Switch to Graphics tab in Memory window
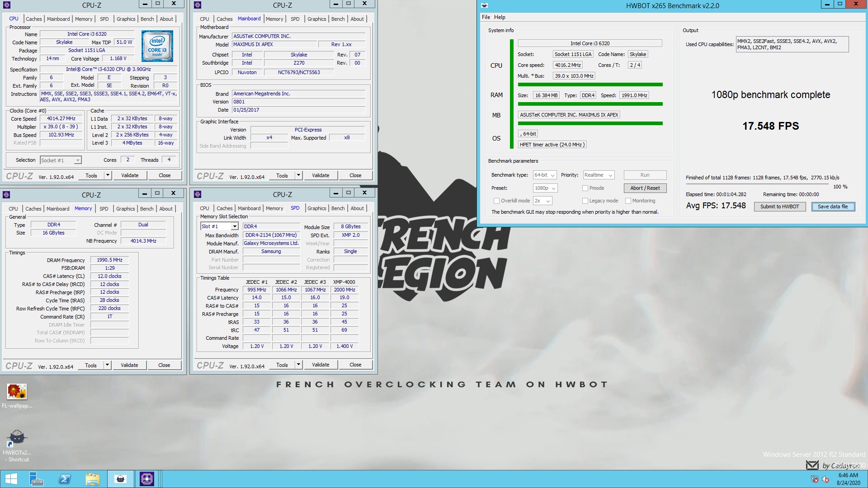Image resolution: width=868 pixels, height=488 pixels. click(x=126, y=209)
